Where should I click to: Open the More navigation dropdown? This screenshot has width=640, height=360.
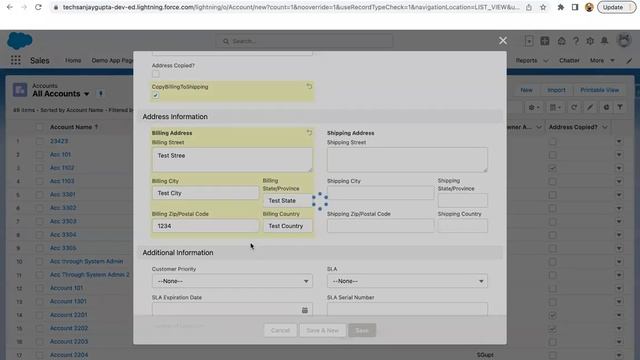point(602,60)
